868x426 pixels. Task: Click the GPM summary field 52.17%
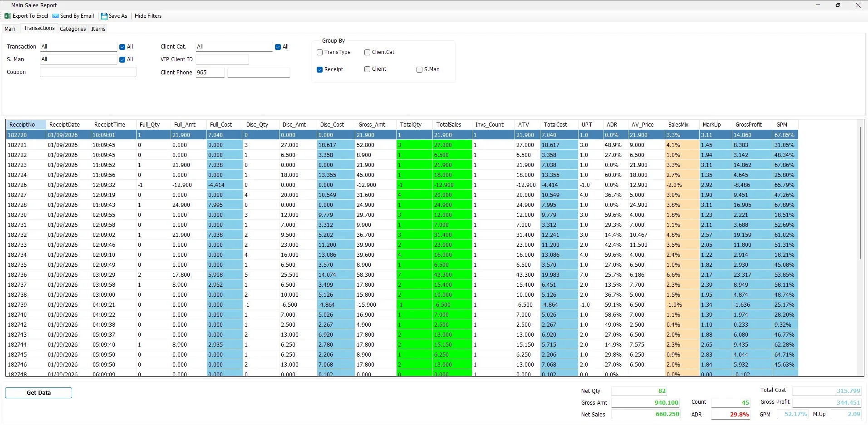(793, 414)
